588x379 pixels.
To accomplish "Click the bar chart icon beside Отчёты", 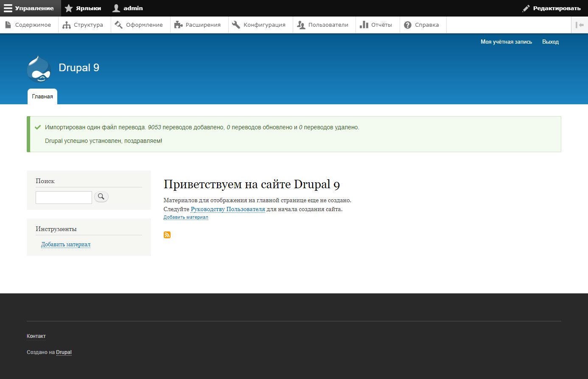I will pos(364,25).
